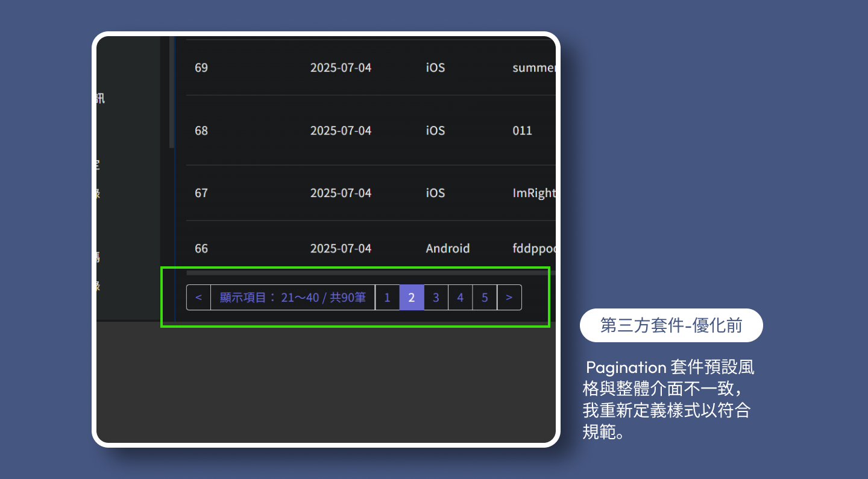
Task: Click the 第三方套件-優化前 label pill
Action: coord(671,325)
